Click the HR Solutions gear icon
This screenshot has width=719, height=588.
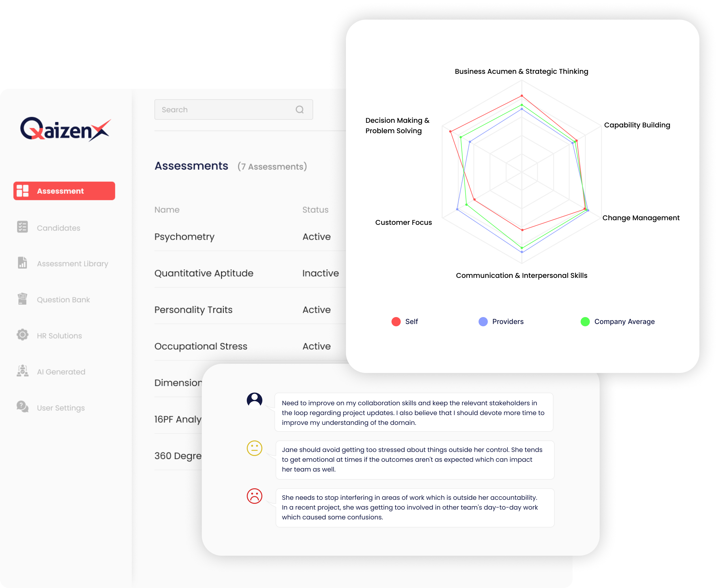coord(22,335)
